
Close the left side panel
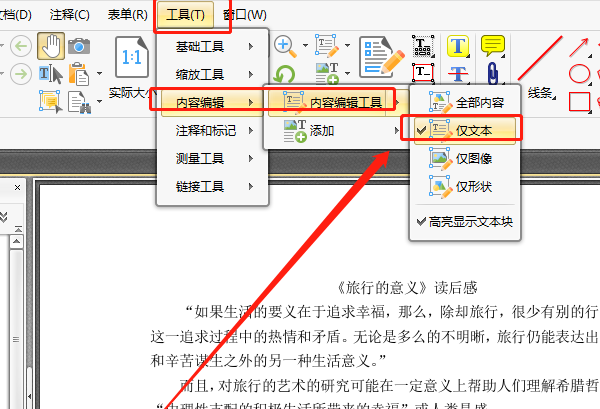coord(17,187)
